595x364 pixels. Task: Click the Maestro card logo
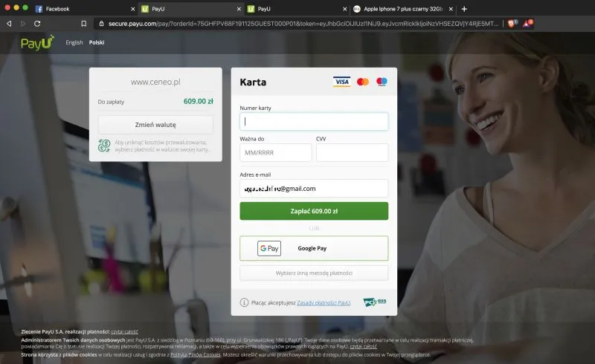pos(382,82)
